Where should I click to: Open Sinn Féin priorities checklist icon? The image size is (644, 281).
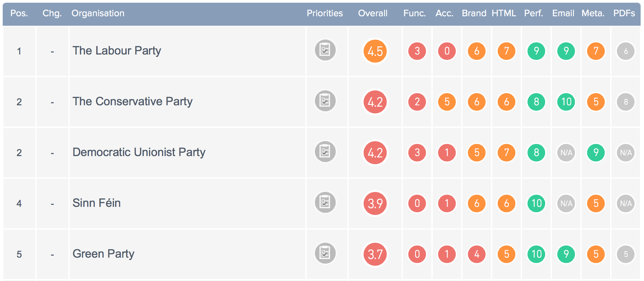[x=325, y=203]
